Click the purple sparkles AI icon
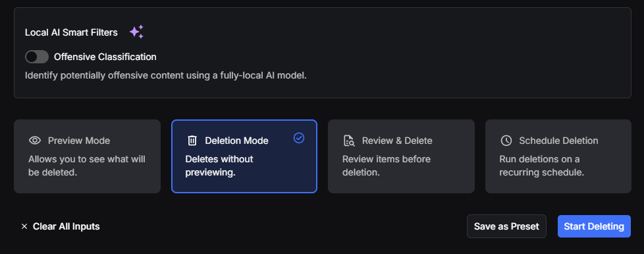 [x=136, y=32]
